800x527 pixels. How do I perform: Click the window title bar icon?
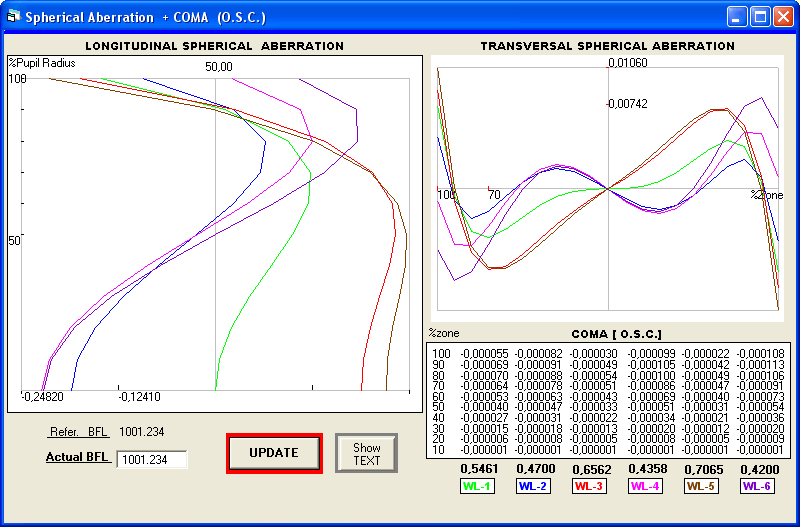[12, 17]
